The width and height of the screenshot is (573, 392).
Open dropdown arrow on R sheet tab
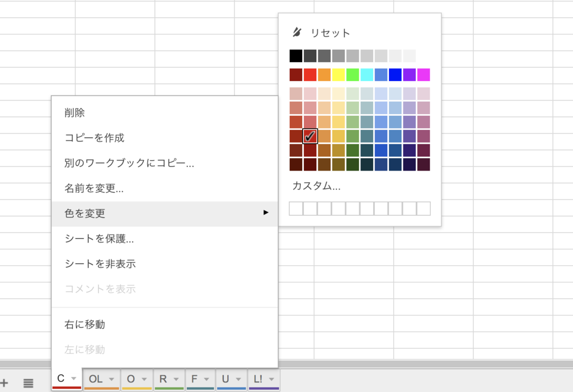[x=176, y=379]
